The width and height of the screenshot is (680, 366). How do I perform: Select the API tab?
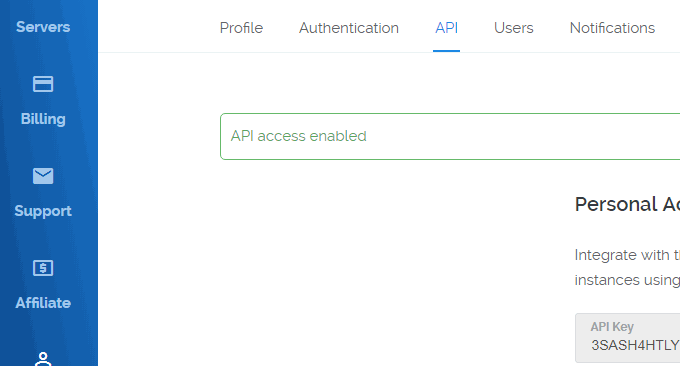(x=446, y=28)
